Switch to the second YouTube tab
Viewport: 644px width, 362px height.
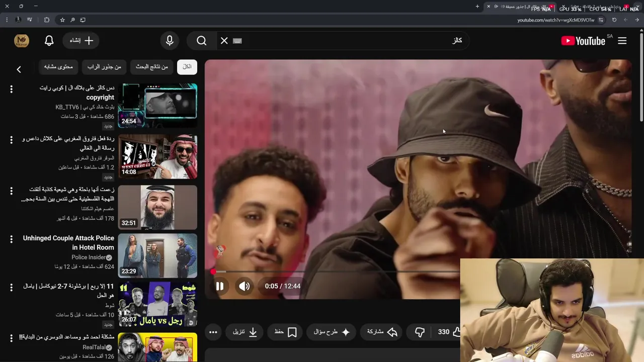[594, 7]
